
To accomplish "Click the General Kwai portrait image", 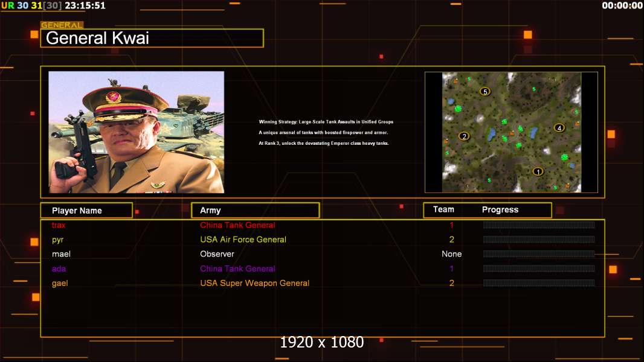I will (x=137, y=132).
